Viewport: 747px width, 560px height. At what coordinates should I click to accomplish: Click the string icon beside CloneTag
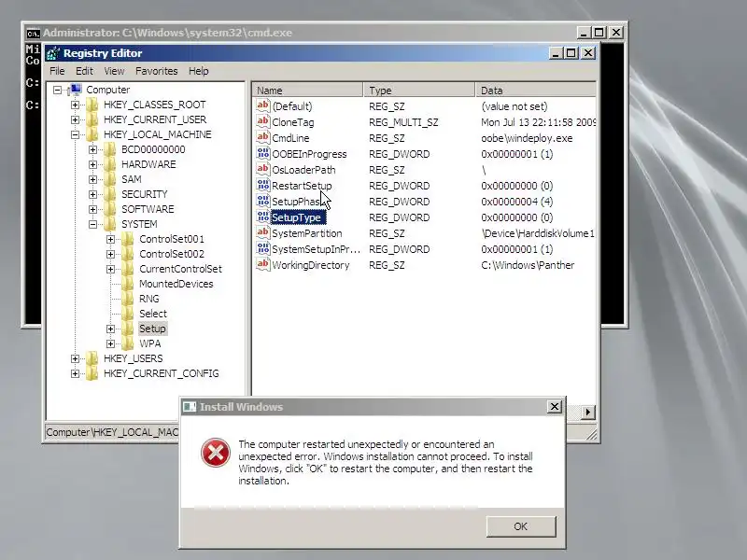point(263,122)
